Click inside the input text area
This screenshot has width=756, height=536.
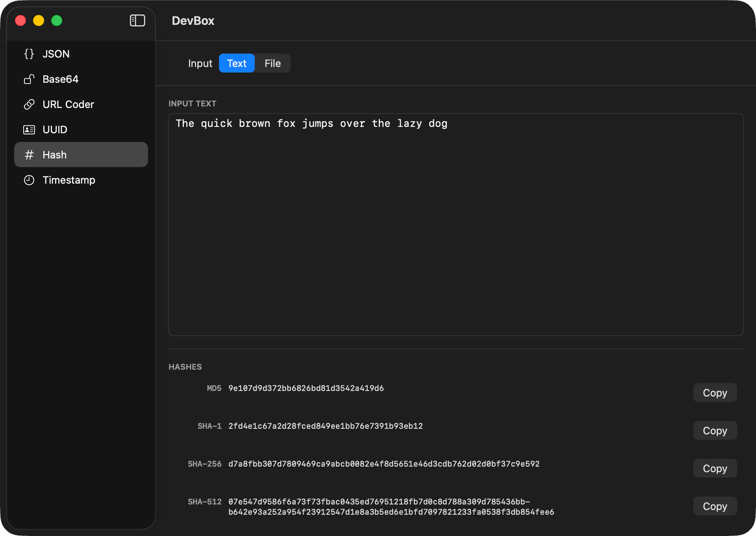[x=456, y=225]
